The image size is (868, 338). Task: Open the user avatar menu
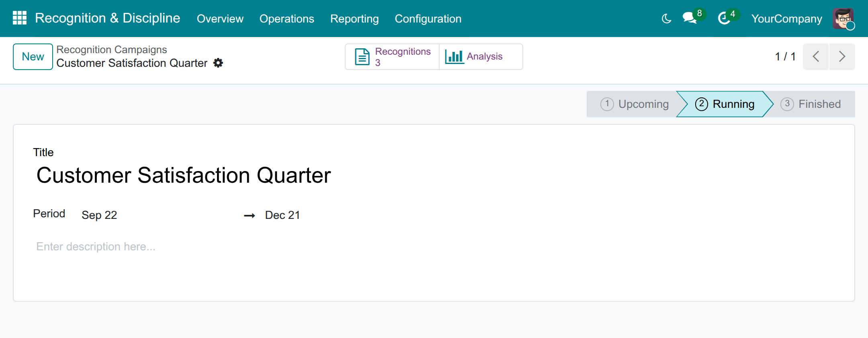[843, 19]
